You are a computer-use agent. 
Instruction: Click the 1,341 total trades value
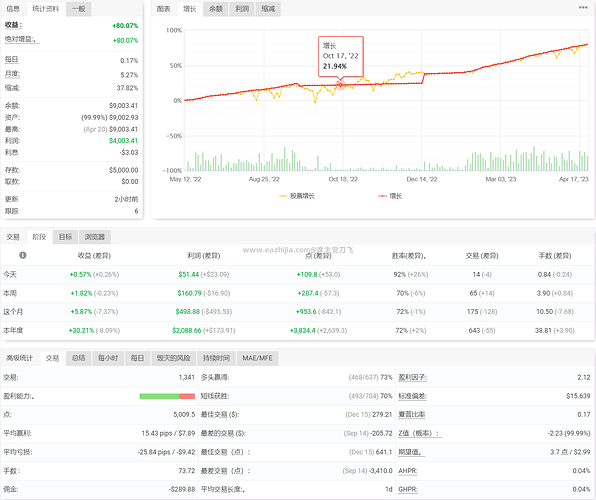click(x=187, y=378)
